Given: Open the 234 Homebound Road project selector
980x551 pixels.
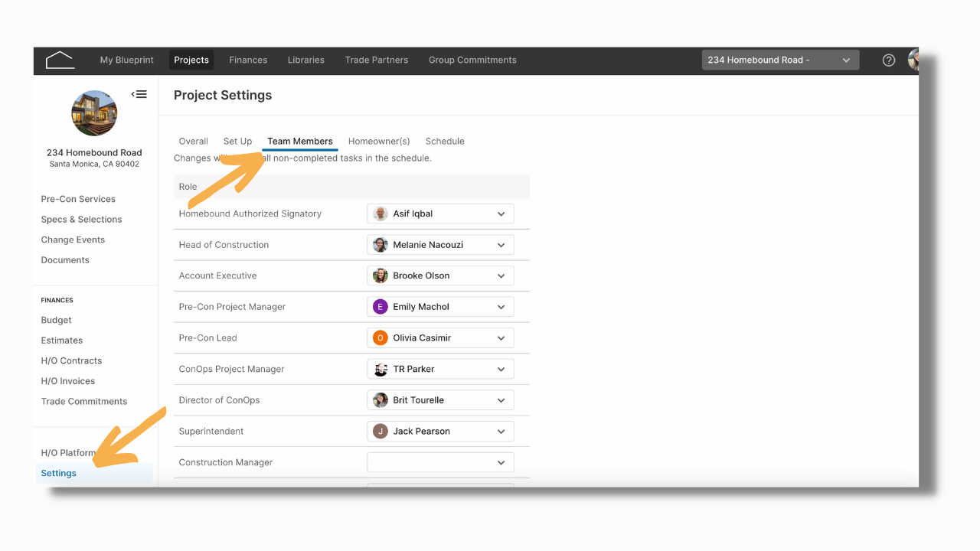Looking at the screenshot, I should (x=780, y=60).
